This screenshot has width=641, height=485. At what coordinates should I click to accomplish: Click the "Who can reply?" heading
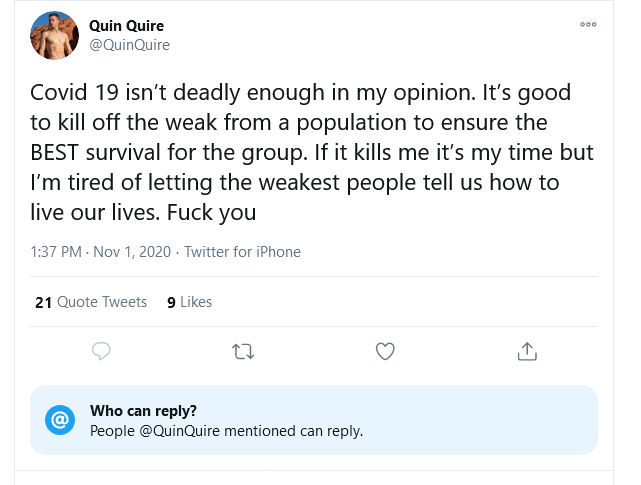click(x=143, y=410)
